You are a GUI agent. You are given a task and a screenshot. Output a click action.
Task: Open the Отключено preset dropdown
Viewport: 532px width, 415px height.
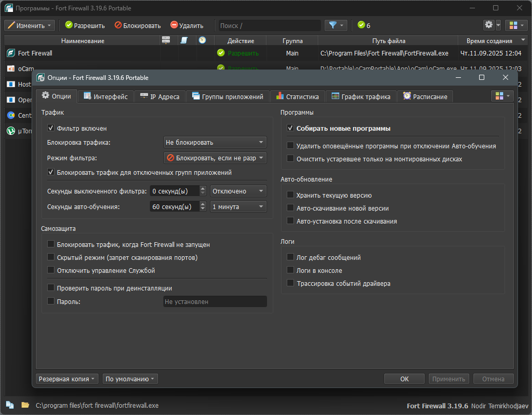(x=238, y=191)
